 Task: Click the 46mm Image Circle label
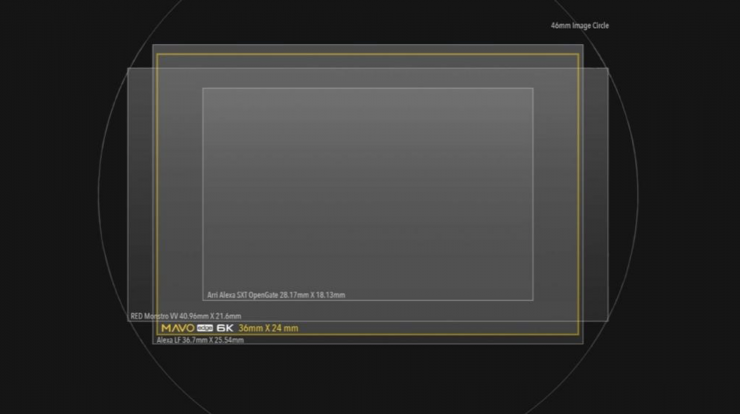coord(579,26)
